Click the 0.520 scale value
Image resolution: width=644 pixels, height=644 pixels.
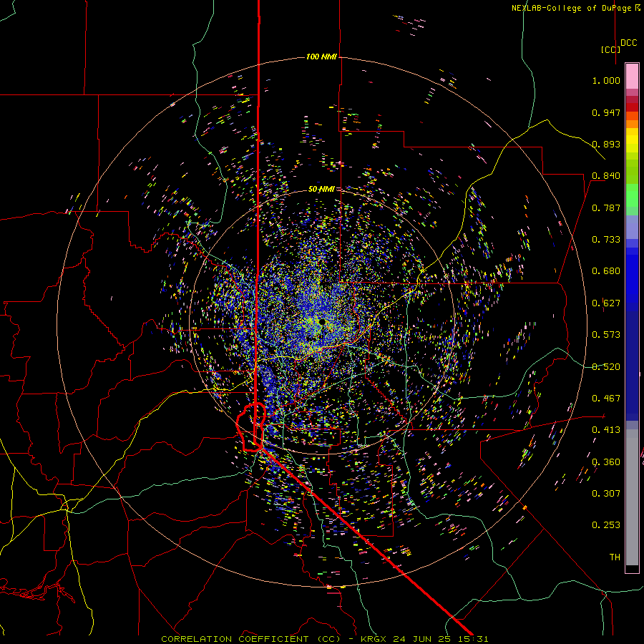[x=606, y=367]
